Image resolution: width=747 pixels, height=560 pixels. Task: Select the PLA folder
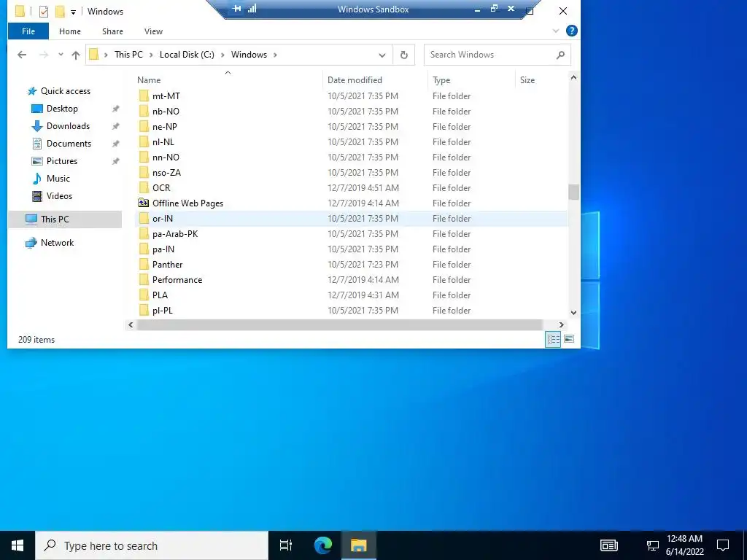coord(160,295)
